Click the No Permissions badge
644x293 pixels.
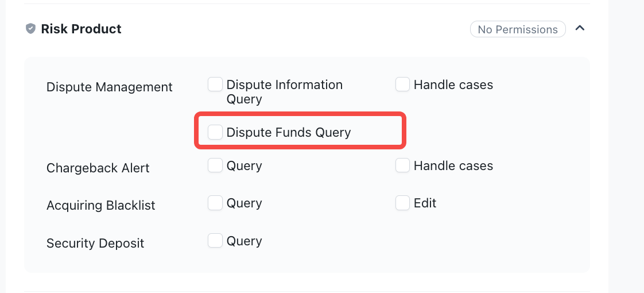coord(518,30)
